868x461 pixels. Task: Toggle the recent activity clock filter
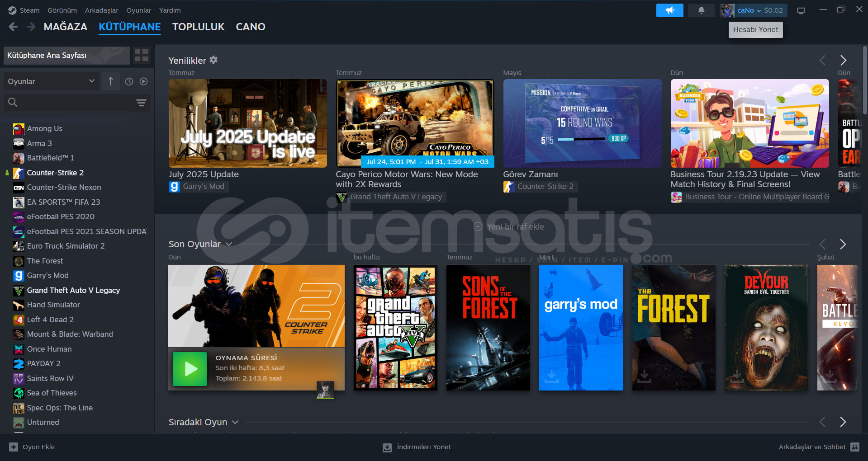click(129, 81)
